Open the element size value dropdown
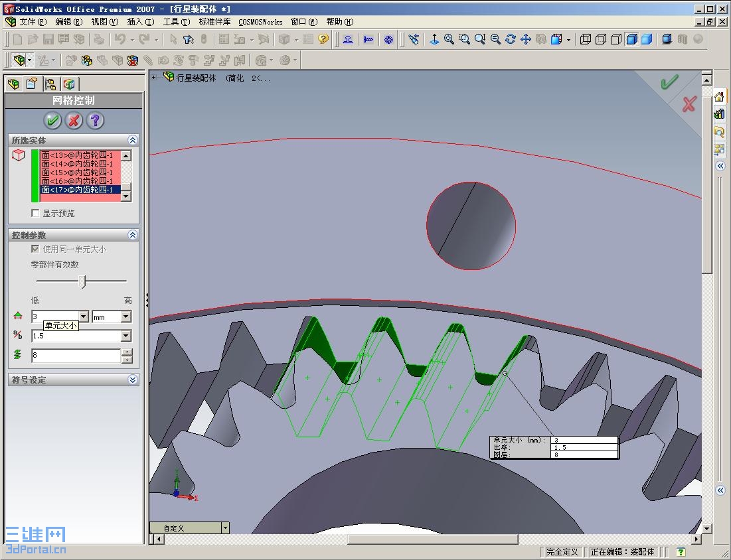Image resolution: width=731 pixels, height=560 pixels. pyautogui.click(x=84, y=316)
